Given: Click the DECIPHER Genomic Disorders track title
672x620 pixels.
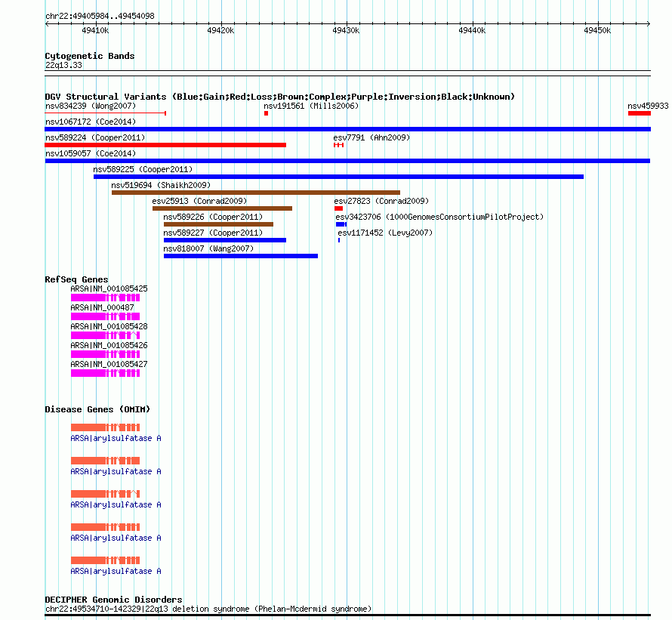Looking at the screenshot, I should coord(113,600).
